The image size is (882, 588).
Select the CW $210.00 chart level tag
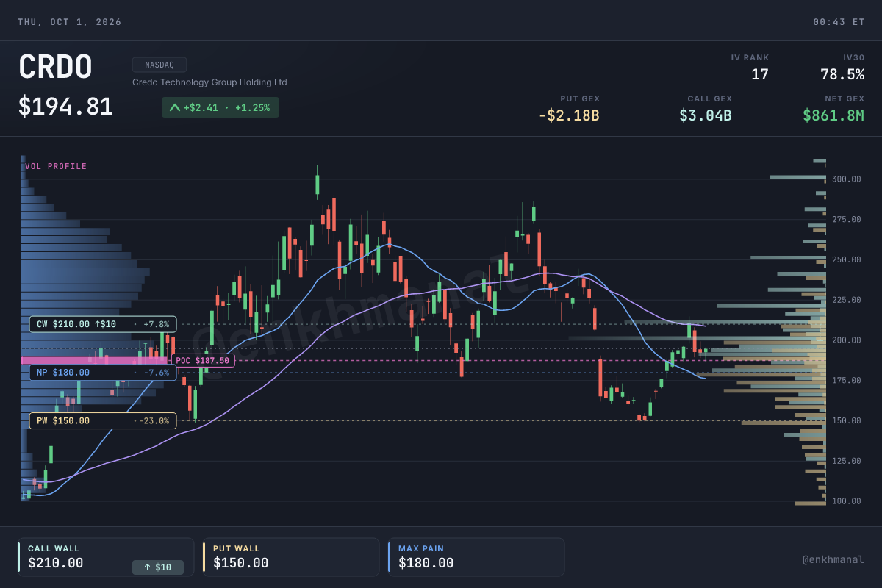(x=103, y=324)
